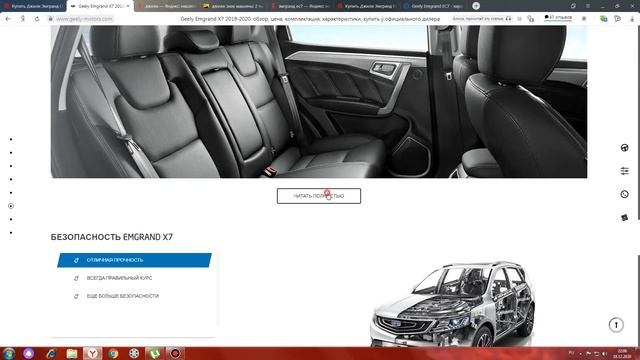Open uTorrent from taskbar
640x360 pixels.
(x=154, y=353)
